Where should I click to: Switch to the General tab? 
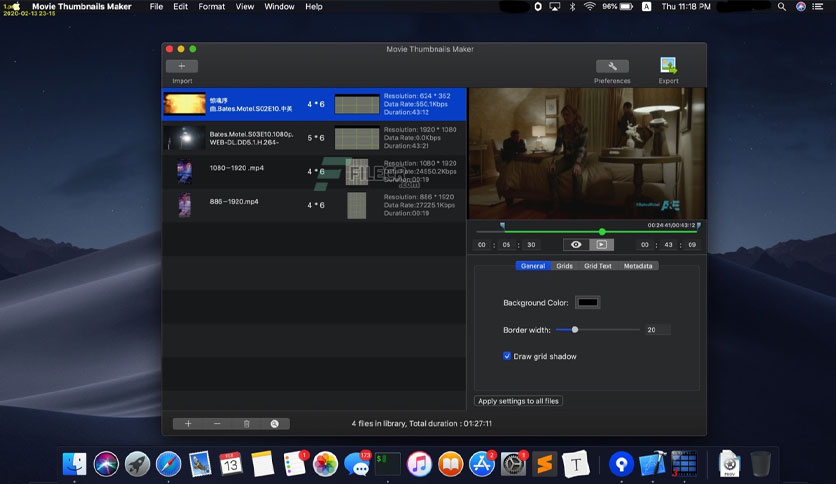click(533, 266)
